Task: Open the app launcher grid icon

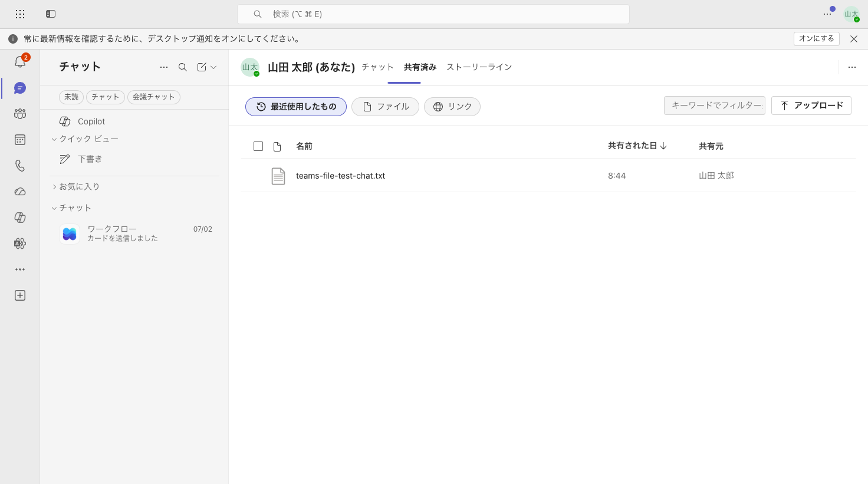Action: [x=20, y=14]
